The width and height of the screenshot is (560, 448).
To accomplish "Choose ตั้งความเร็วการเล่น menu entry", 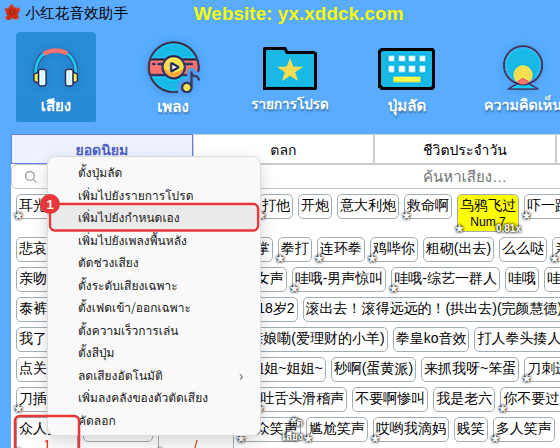I will 154,330.
